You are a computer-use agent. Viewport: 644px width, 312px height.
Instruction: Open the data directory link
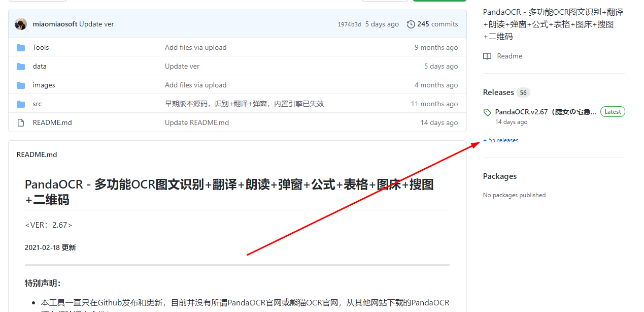click(x=40, y=66)
